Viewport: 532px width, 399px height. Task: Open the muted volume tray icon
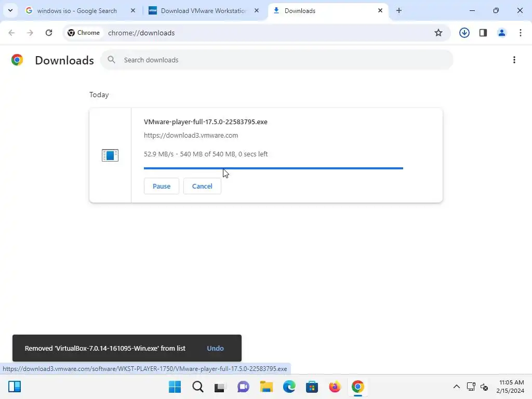[484, 387]
